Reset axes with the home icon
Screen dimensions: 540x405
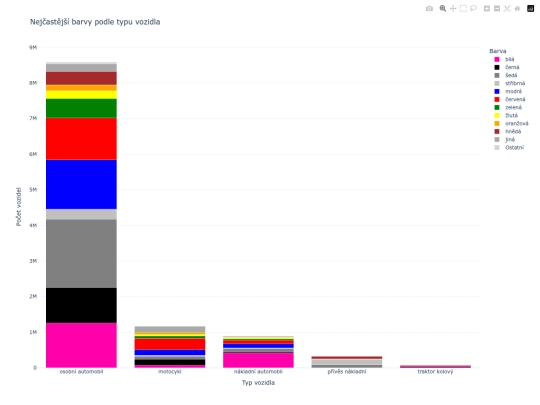[x=517, y=9]
